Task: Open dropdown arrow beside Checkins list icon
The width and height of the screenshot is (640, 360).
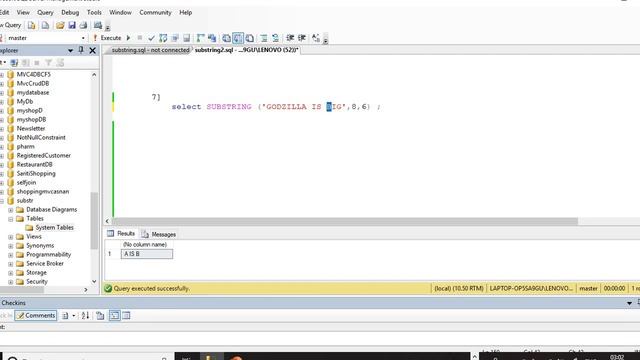Action: [x=73, y=316]
